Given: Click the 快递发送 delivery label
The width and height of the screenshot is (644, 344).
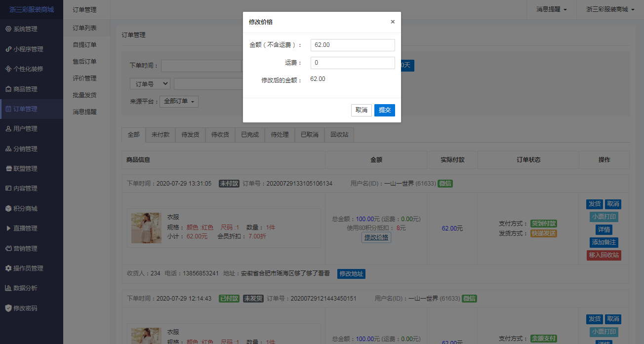Looking at the screenshot, I should [x=544, y=233].
